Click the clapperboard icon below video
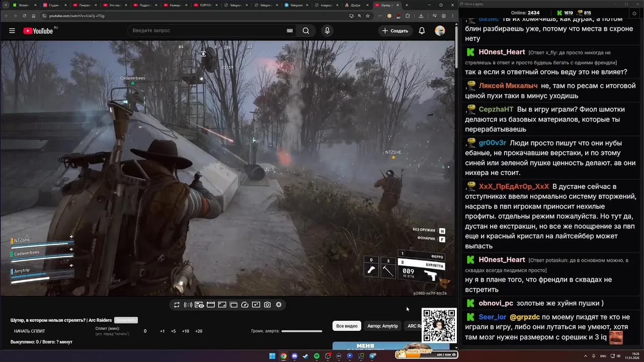The width and height of the screenshot is (644, 362). [x=211, y=305]
